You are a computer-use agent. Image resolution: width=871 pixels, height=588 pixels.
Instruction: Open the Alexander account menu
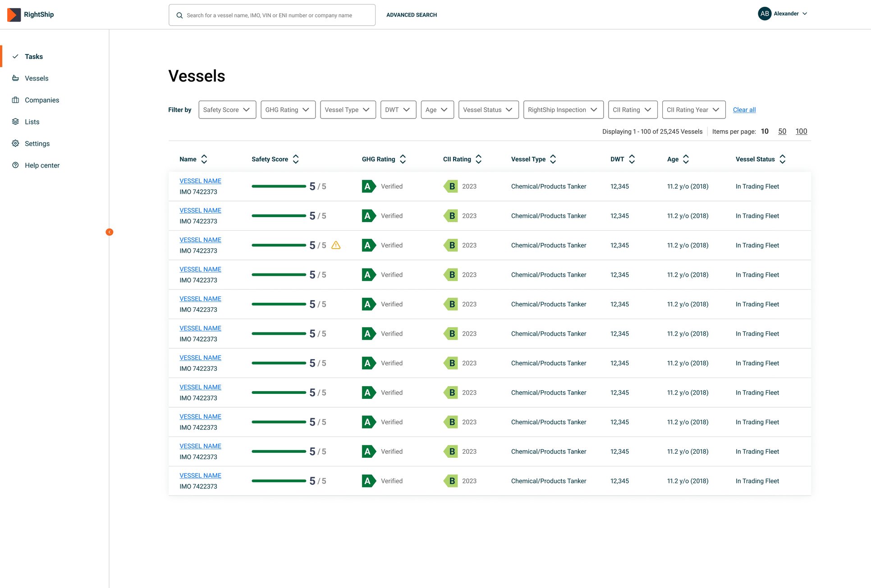(783, 14)
